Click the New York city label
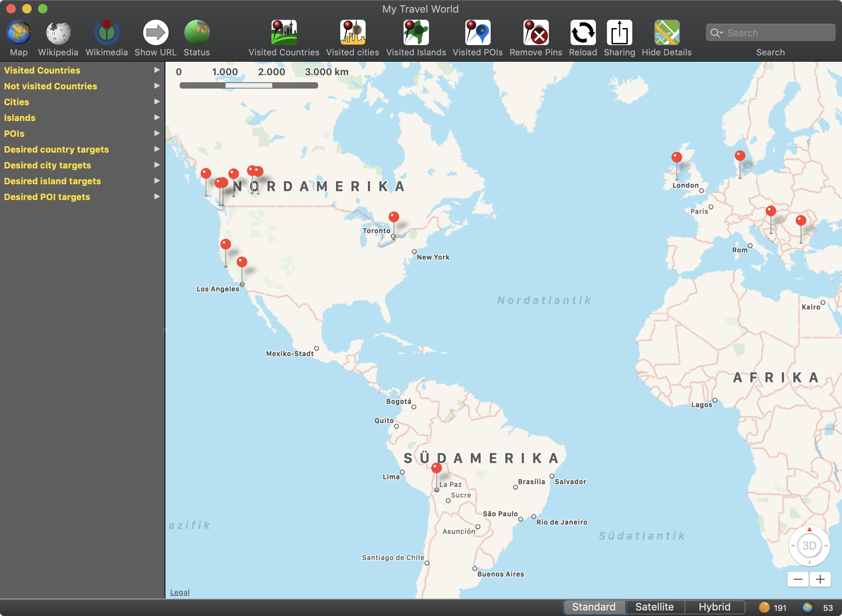Viewport: 842px width, 616px height. (433, 257)
